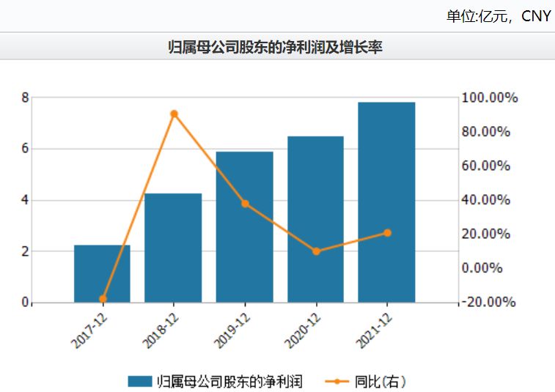The image size is (555, 392).
Task: Click the x-axis label 2019-12
Action: [x=232, y=331]
